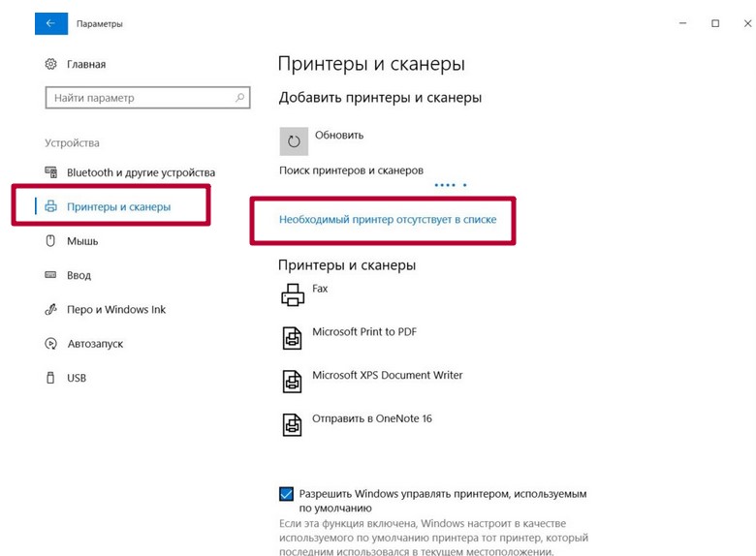Open the Автозапуск settings section
This screenshot has width=756, height=556.
point(95,344)
